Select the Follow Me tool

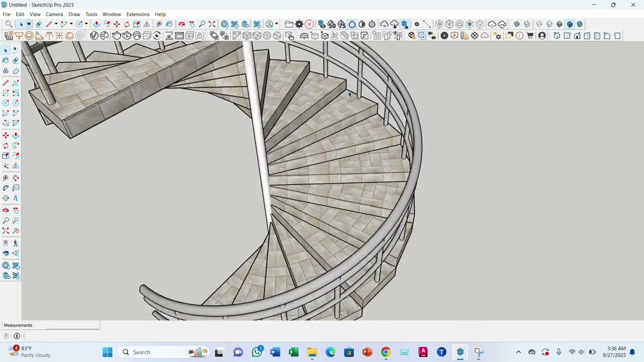[x=16, y=146]
